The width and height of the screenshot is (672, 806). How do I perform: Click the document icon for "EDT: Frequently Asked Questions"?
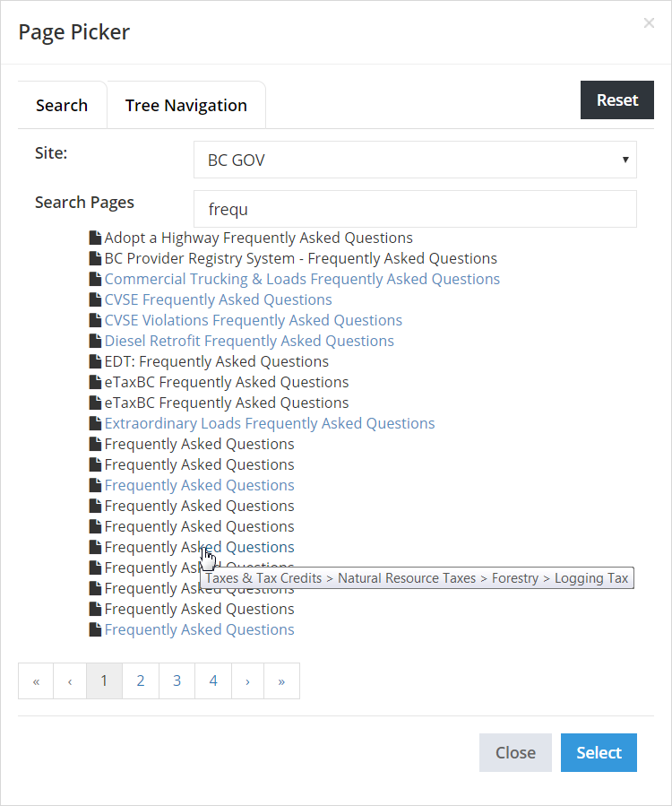[x=95, y=361]
